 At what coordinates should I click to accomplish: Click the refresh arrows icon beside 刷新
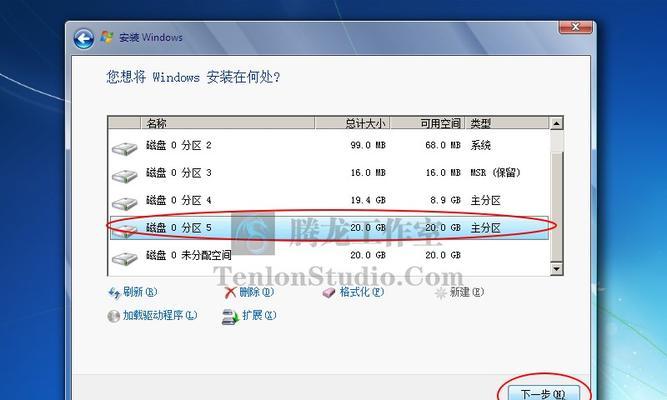pyautogui.click(x=114, y=293)
